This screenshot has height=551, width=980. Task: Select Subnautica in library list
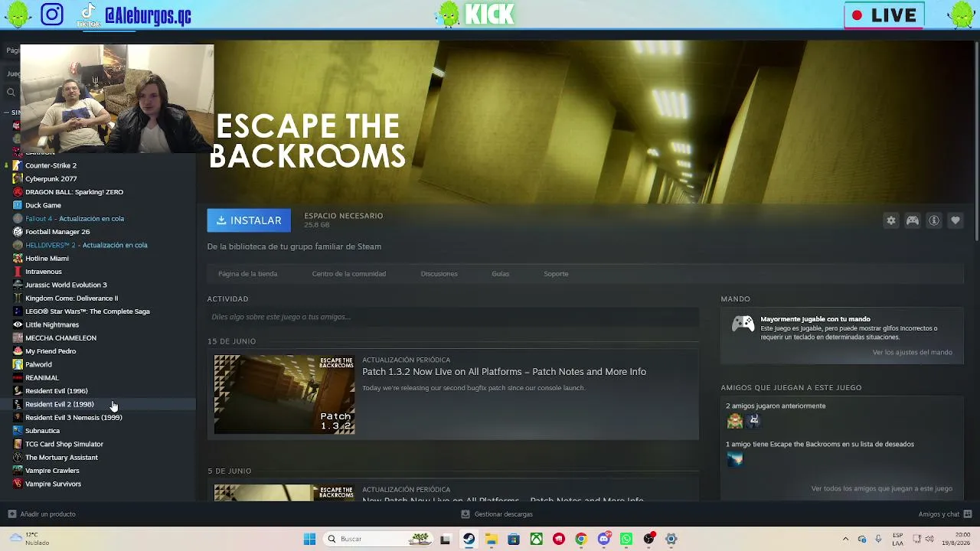tap(42, 431)
